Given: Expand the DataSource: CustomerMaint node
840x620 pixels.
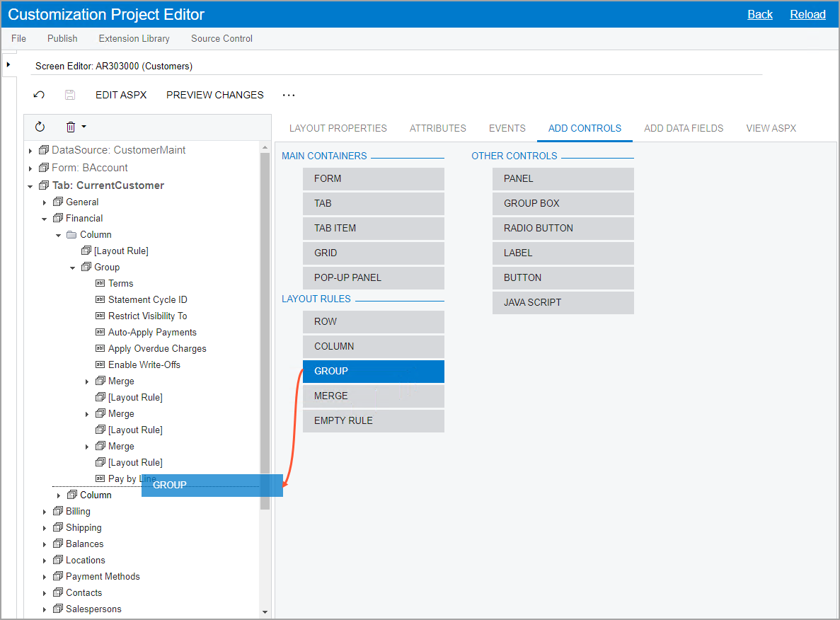Looking at the screenshot, I should click(x=30, y=150).
